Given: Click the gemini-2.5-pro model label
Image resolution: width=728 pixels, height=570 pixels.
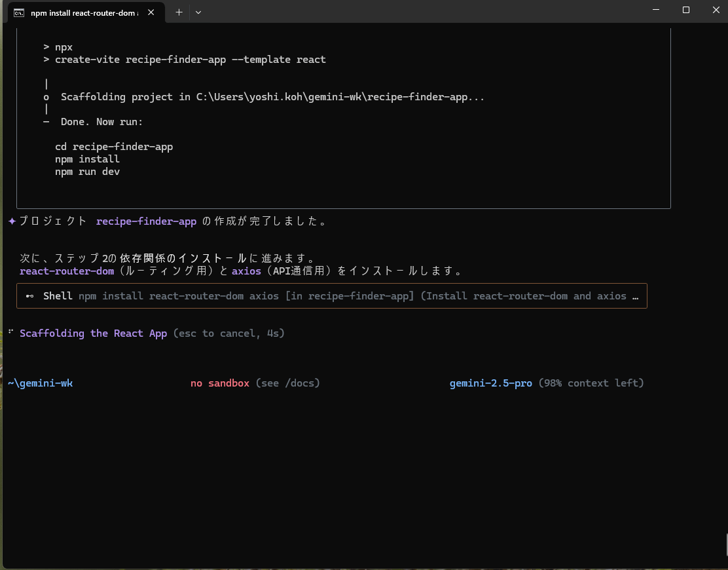Looking at the screenshot, I should [490, 383].
